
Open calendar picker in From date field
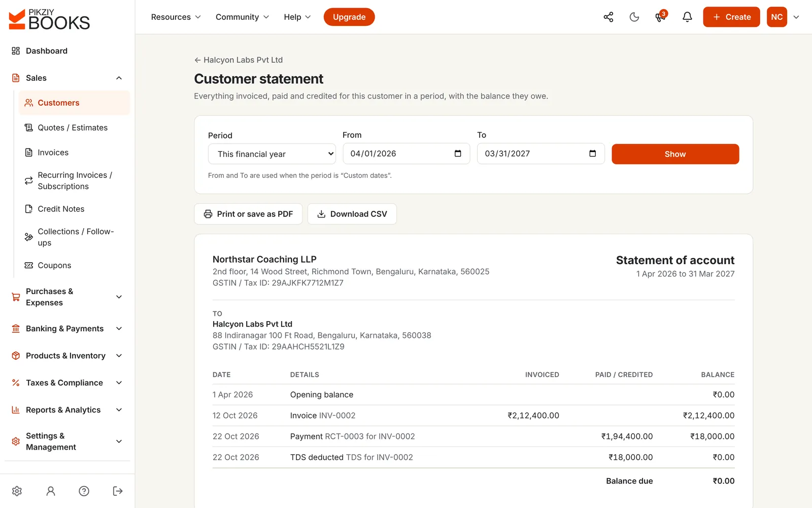coord(458,153)
